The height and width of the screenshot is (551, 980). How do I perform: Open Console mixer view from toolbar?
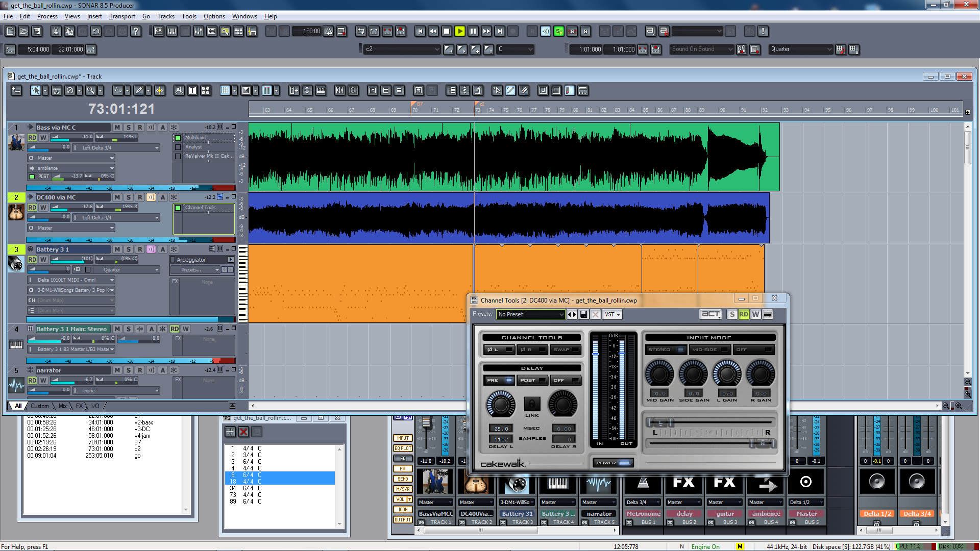point(199,32)
